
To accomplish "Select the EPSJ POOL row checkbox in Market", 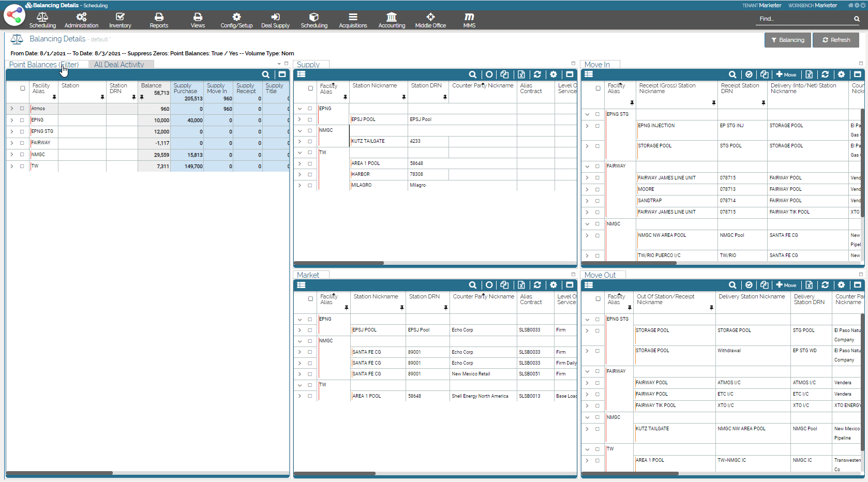I will click(310, 330).
